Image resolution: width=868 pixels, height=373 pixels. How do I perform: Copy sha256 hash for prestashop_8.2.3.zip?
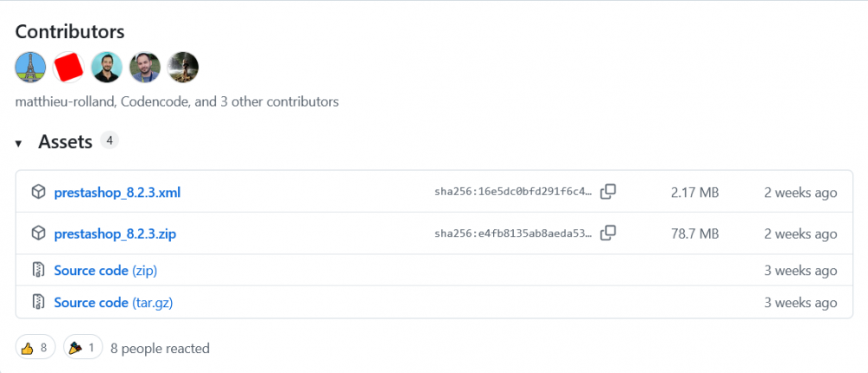click(x=608, y=232)
